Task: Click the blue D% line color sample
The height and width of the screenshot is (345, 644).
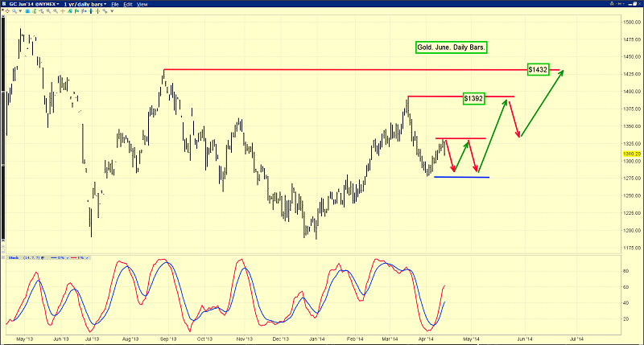Action: pyautogui.click(x=54, y=257)
